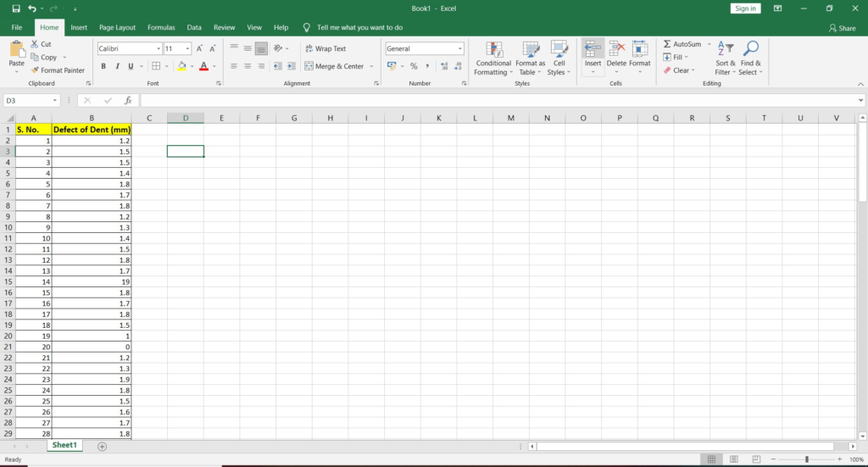Click Increase Decimal icon
The image size is (868, 467).
[444, 66]
